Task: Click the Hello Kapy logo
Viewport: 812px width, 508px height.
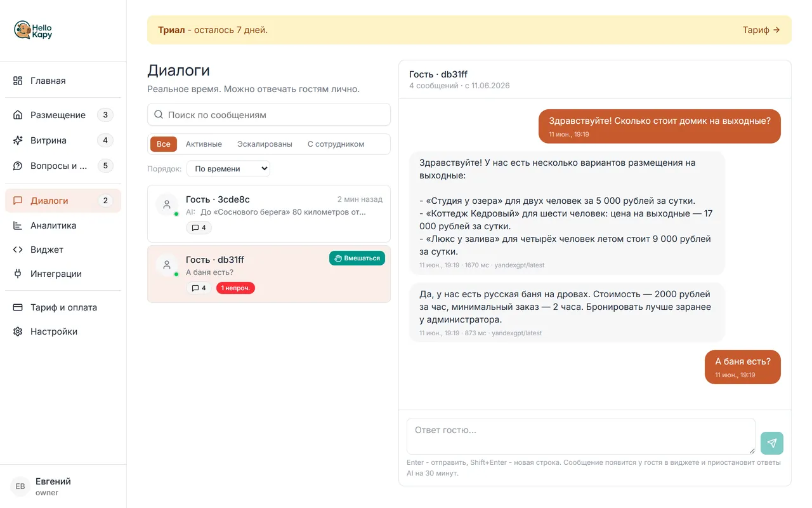Action: (x=33, y=30)
